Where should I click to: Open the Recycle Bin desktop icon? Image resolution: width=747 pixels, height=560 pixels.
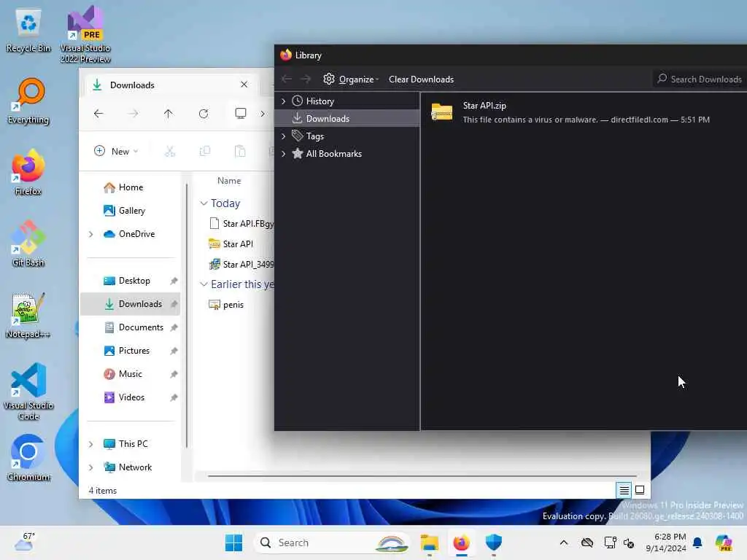tap(28, 31)
